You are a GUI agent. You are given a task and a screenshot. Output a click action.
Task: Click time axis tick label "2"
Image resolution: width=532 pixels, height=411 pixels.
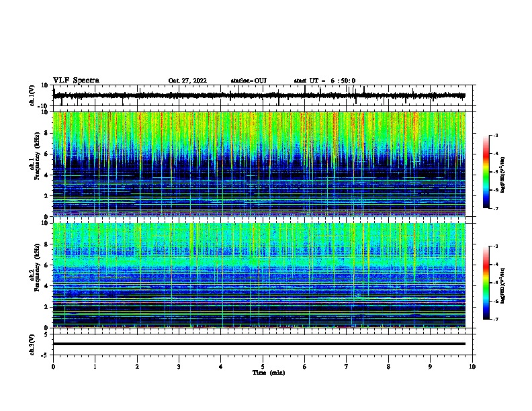coord(137,367)
